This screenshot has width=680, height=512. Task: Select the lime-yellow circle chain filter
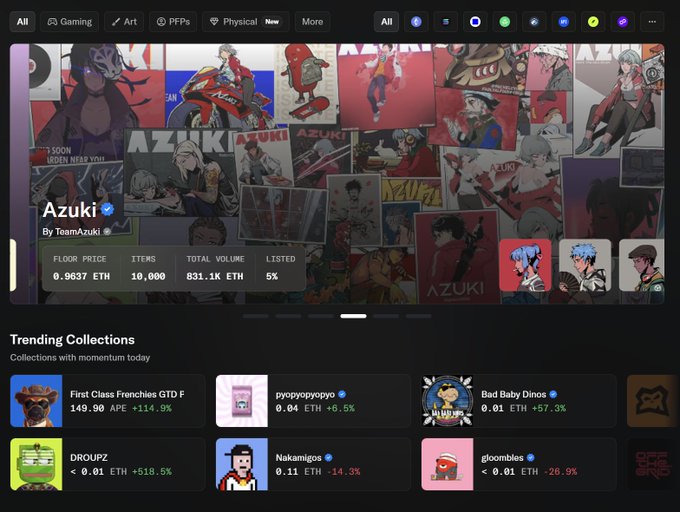(x=593, y=22)
